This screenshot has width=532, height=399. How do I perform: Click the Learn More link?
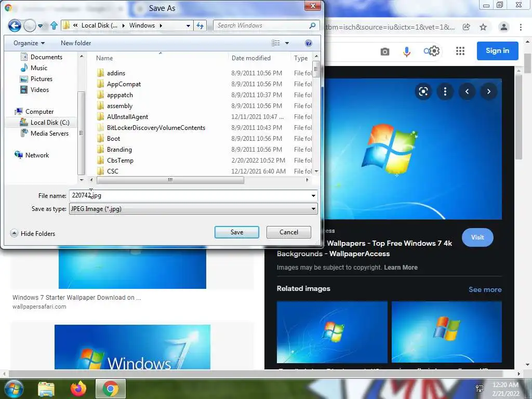pyautogui.click(x=401, y=268)
